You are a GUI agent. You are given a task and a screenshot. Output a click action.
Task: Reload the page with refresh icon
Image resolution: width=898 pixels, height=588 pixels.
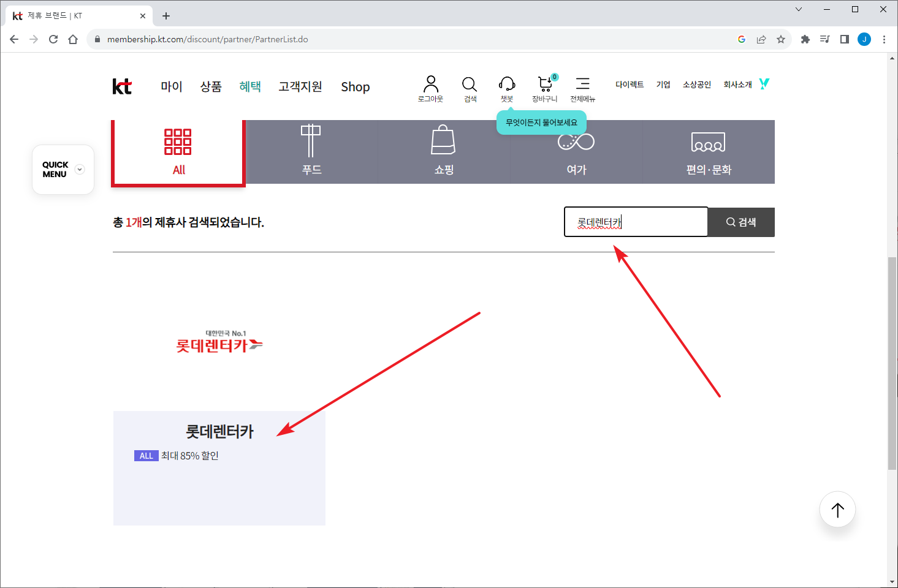click(x=53, y=39)
